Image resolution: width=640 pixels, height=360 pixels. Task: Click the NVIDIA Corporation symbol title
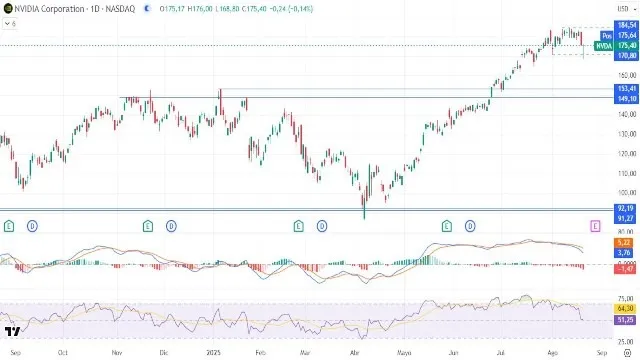[49, 9]
